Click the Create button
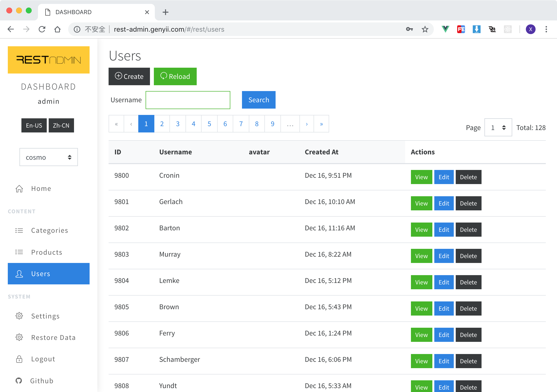 129,76
